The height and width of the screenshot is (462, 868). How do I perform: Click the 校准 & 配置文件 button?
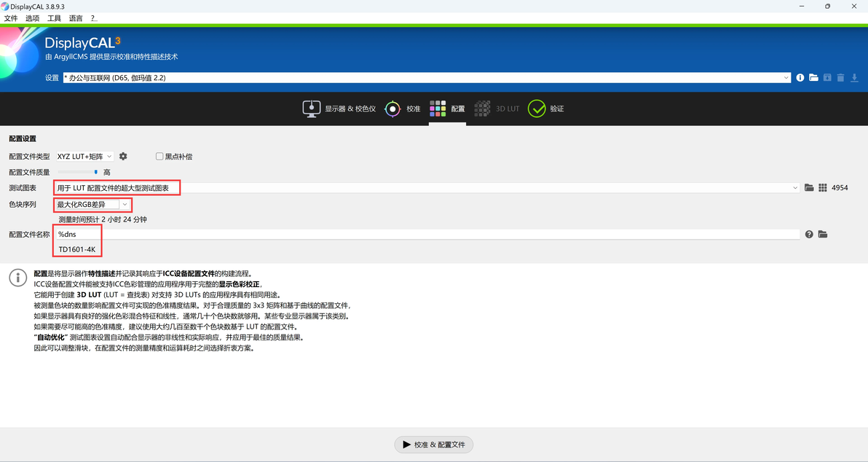pyautogui.click(x=433, y=445)
